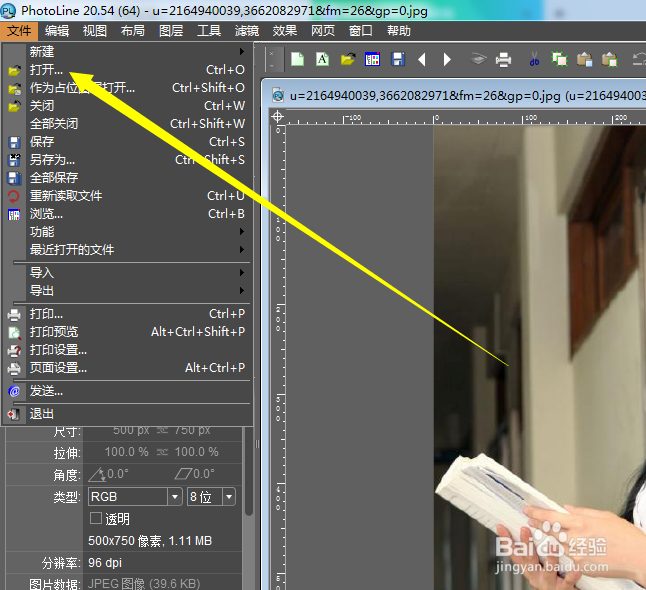This screenshot has height=590, width=646.
Task: Choose 全部保存 menu entry
Action: (x=127, y=178)
